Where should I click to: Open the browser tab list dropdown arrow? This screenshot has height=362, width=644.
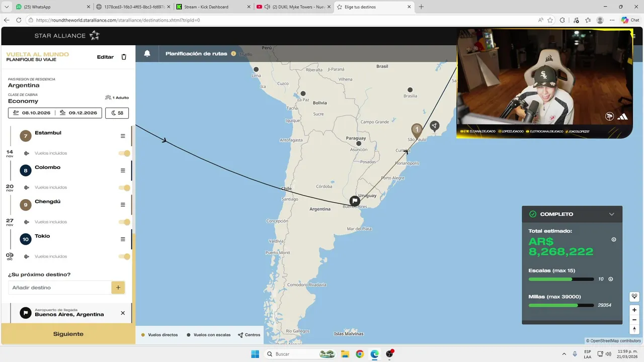[x=7, y=7]
